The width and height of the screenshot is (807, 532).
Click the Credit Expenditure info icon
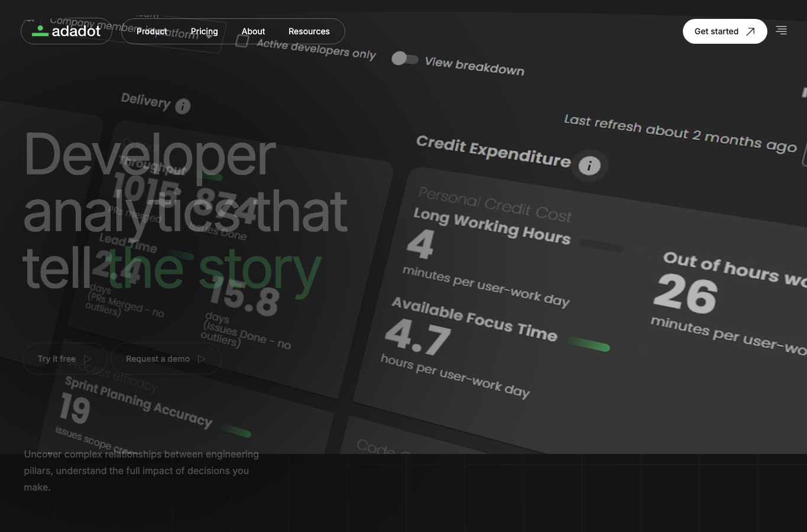pyautogui.click(x=589, y=166)
